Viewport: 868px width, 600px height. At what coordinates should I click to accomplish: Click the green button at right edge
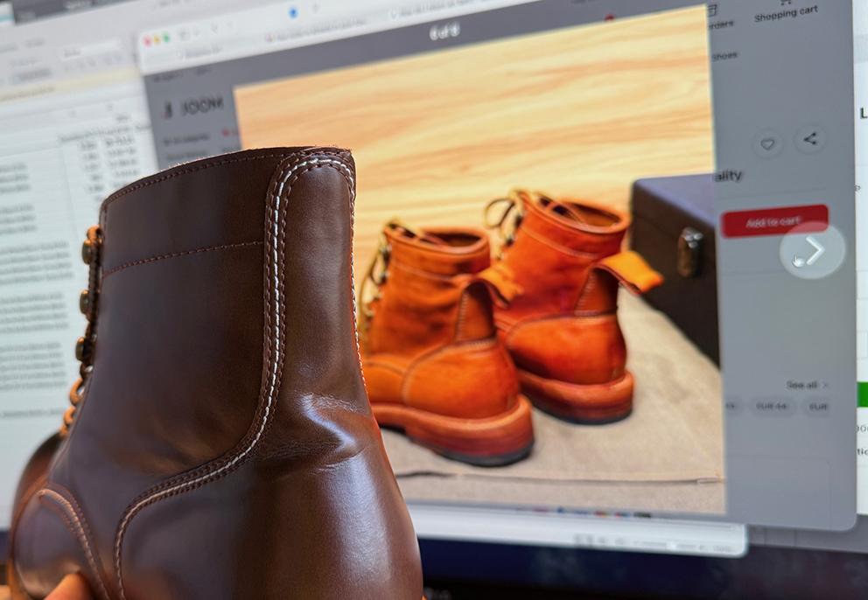pyautogui.click(x=862, y=394)
